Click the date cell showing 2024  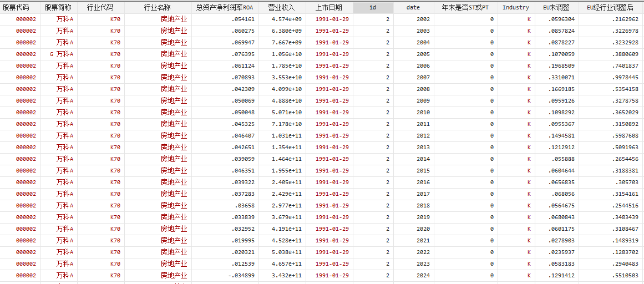coord(423,276)
